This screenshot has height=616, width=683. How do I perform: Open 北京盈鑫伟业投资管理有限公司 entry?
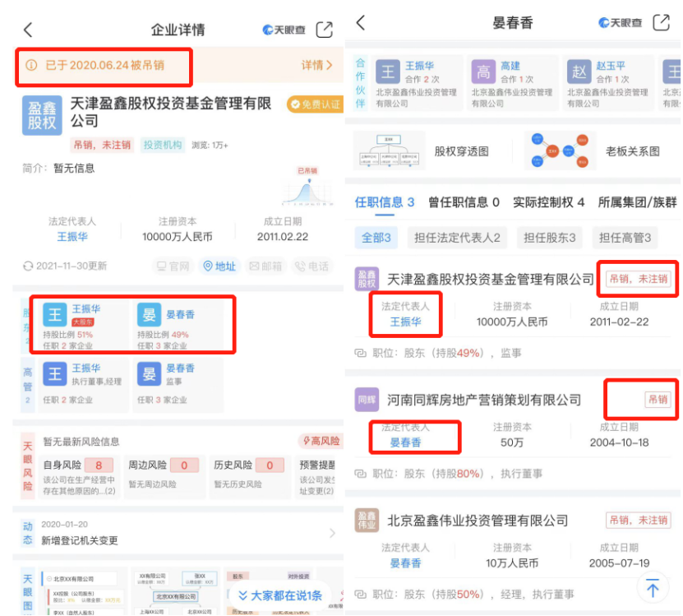point(478,521)
